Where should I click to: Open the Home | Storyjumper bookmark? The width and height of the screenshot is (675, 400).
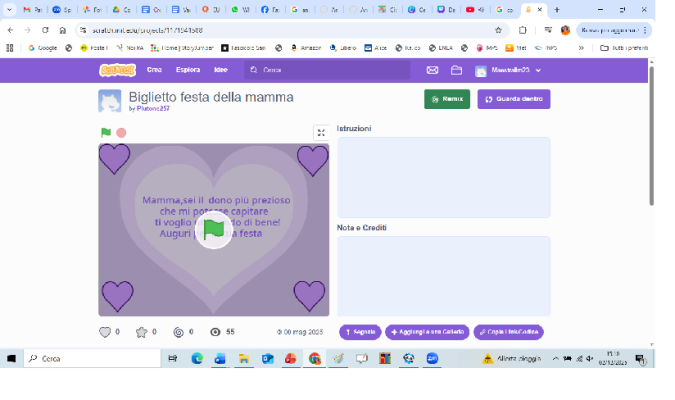182,48
